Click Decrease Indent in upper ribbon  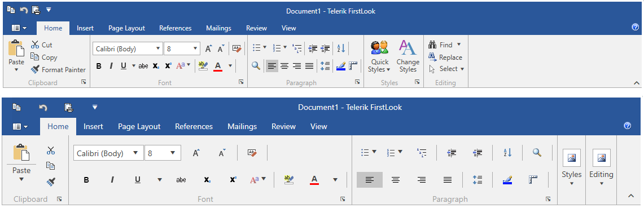click(313, 48)
